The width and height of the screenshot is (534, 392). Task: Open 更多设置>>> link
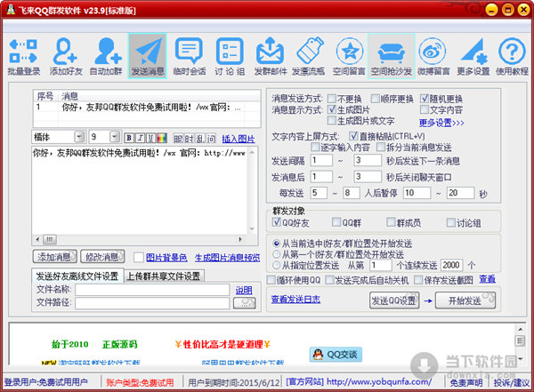click(441, 123)
